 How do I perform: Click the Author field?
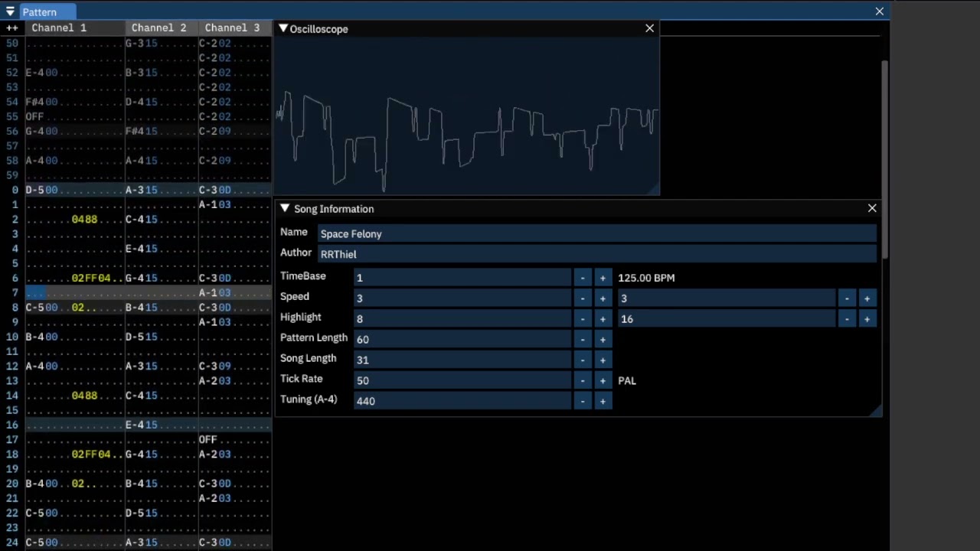pyautogui.click(x=597, y=254)
